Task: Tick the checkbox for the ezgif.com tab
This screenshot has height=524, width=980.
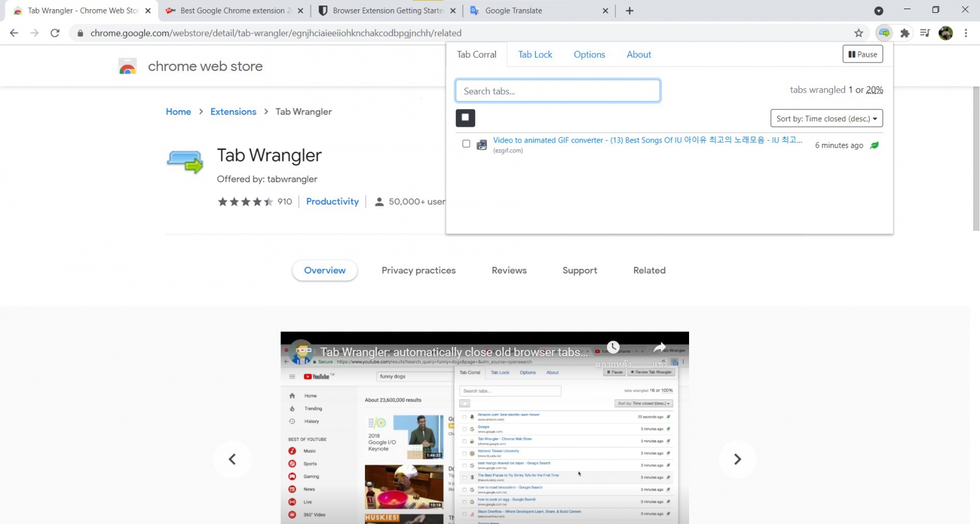Action: pos(466,144)
